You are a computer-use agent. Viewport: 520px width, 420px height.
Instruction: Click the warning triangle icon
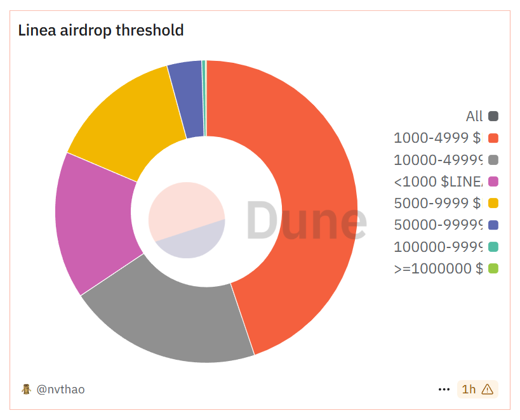487,389
